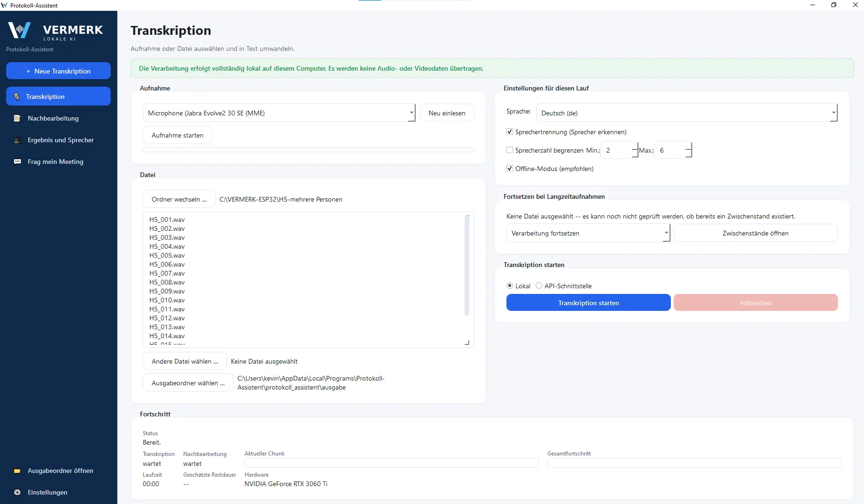Click Transkription starten button

point(588,303)
